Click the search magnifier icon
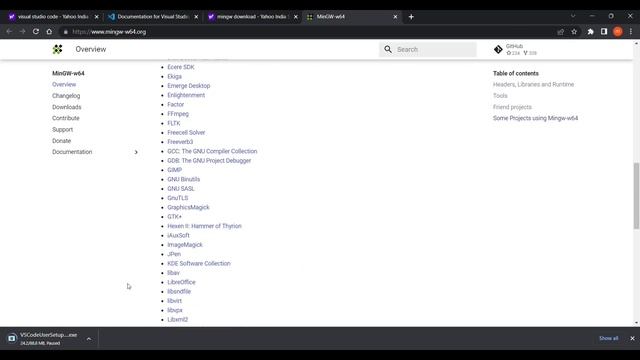 (388, 49)
